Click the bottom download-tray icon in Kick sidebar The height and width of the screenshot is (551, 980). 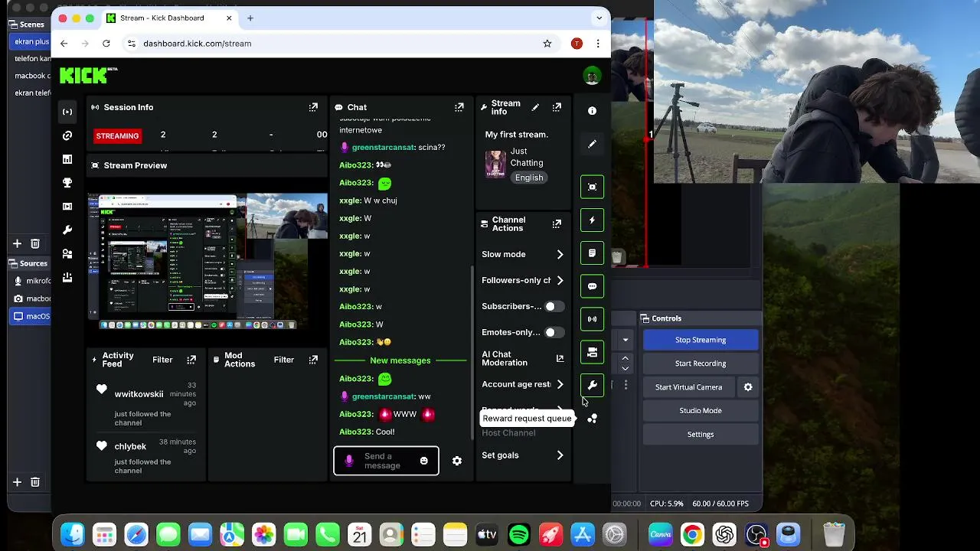[67, 278]
